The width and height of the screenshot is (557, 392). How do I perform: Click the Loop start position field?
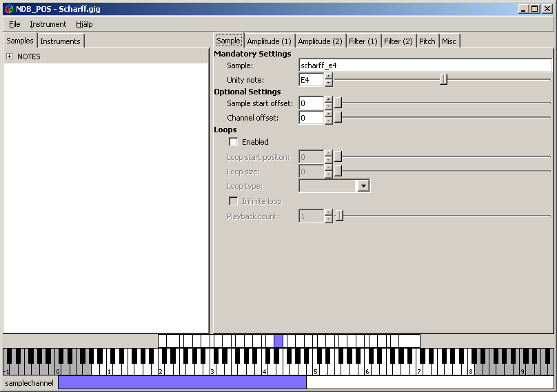tap(312, 157)
